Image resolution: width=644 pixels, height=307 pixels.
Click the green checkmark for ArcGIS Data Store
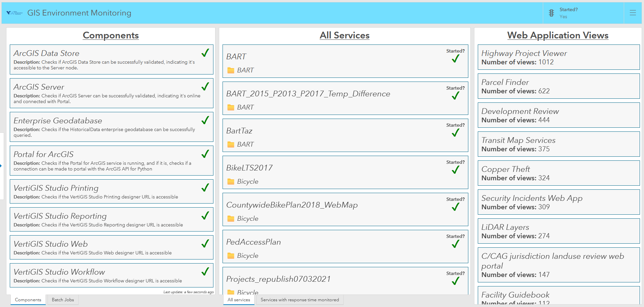[x=205, y=53]
